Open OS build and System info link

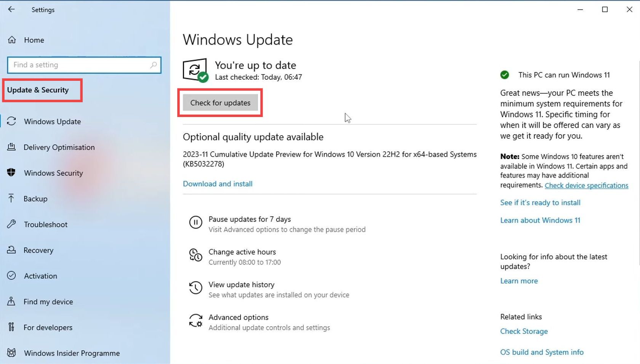542,352
